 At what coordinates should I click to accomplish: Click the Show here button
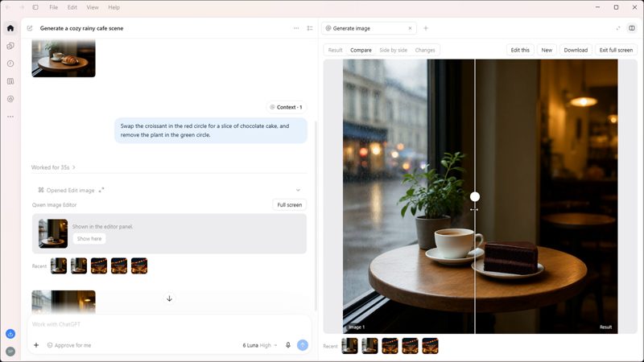[x=89, y=238]
